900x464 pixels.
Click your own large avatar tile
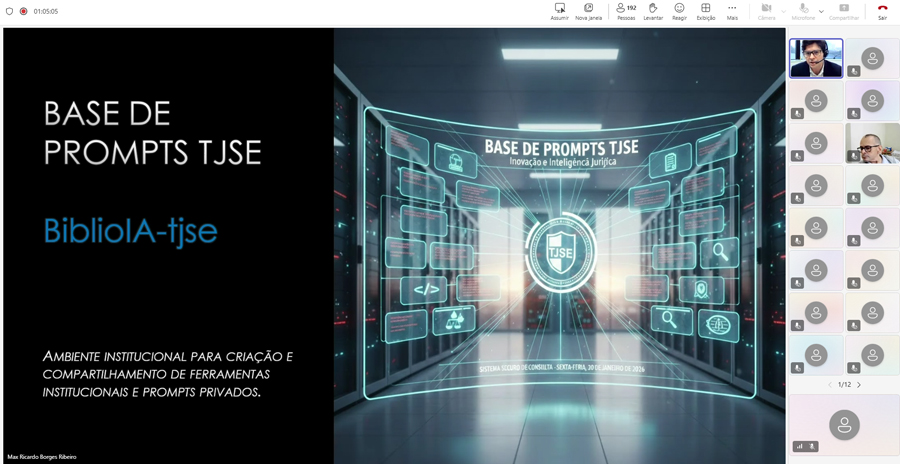(844, 424)
